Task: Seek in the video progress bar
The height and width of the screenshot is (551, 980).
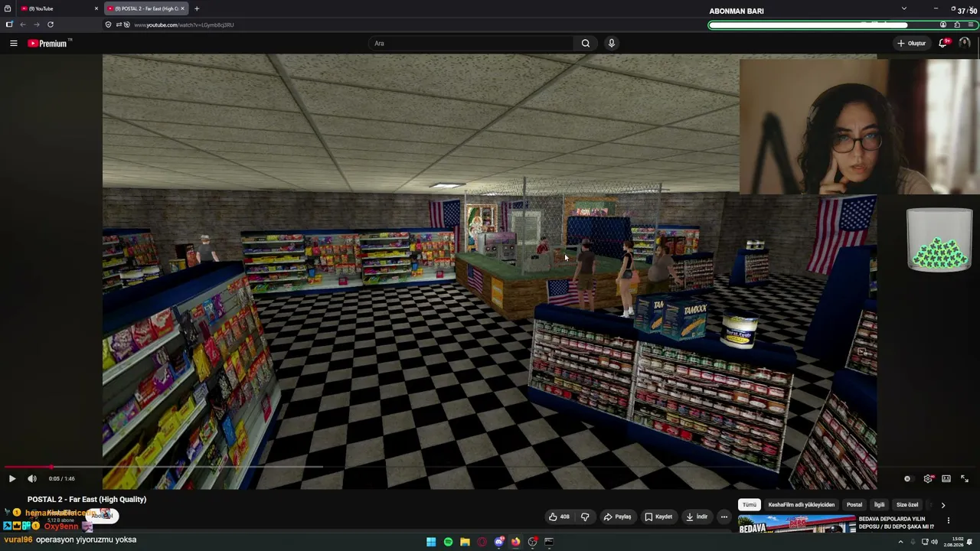Action: pyautogui.click(x=490, y=466)
